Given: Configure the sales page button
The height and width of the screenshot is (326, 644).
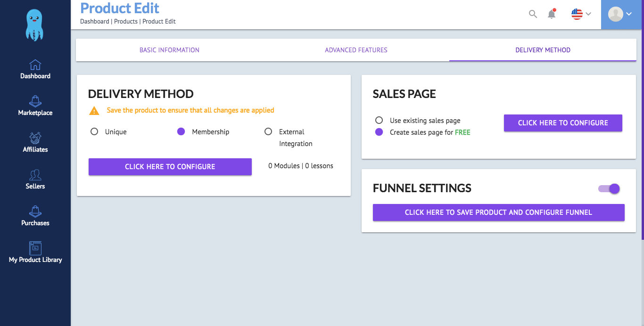Looking at the screenshot, I should point(563,123).
